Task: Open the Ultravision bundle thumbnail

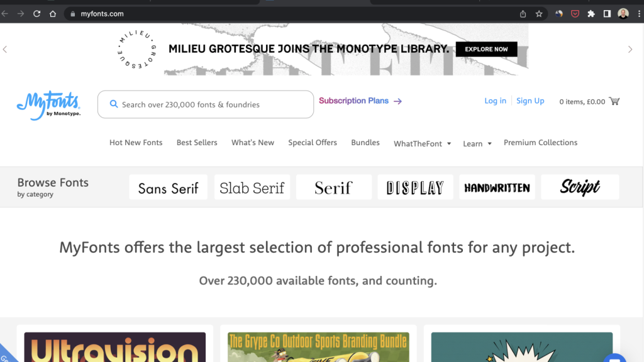Action: (114, 347)
